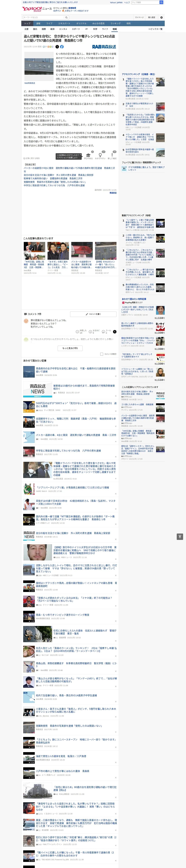Image resolution: width=186 pixels, height=868 pixels.
Task: Click the blue search magnifier button at top
Action: 161,2
